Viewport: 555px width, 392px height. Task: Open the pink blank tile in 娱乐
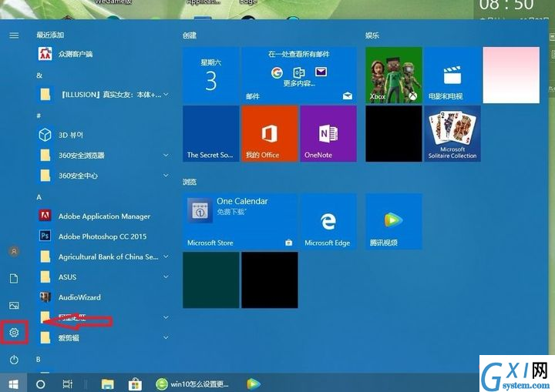tap(511, 75)
